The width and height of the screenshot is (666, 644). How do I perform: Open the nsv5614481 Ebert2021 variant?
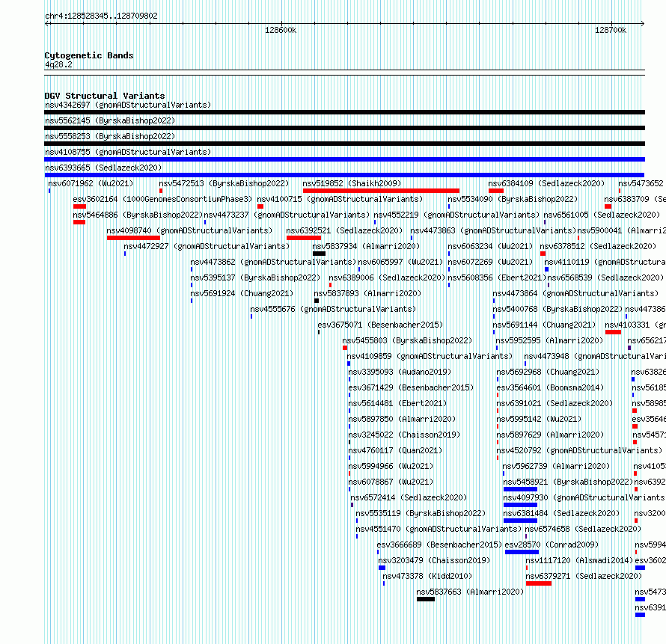pyautogui.click(x=397, y=403)
